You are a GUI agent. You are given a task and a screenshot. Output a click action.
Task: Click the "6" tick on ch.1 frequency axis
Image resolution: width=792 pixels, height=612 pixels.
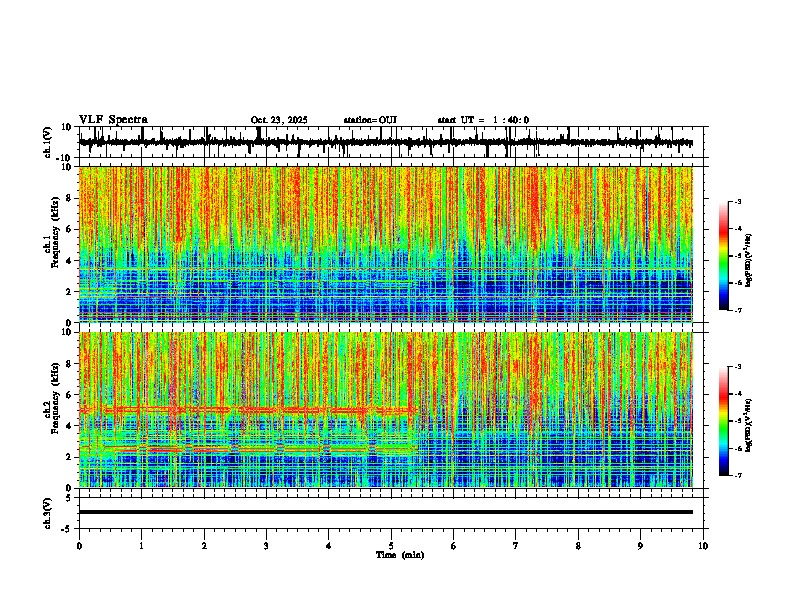pyautogui.click(x=69, y=230)
